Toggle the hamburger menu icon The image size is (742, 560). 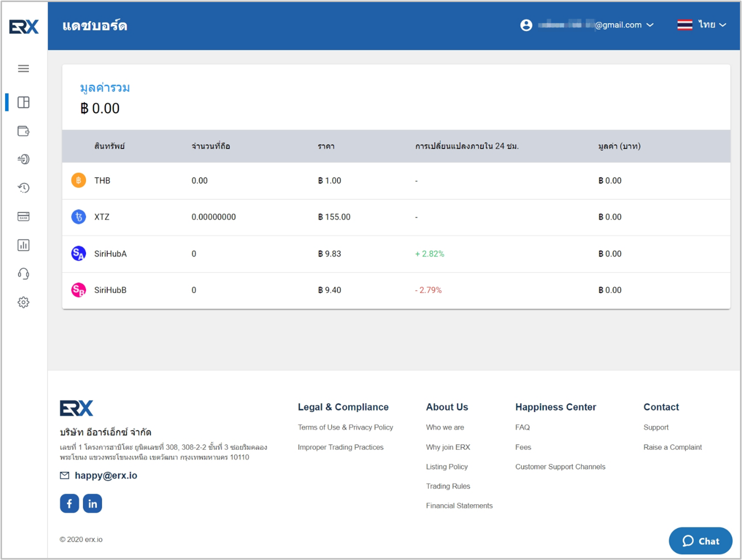tap(23, 69)
